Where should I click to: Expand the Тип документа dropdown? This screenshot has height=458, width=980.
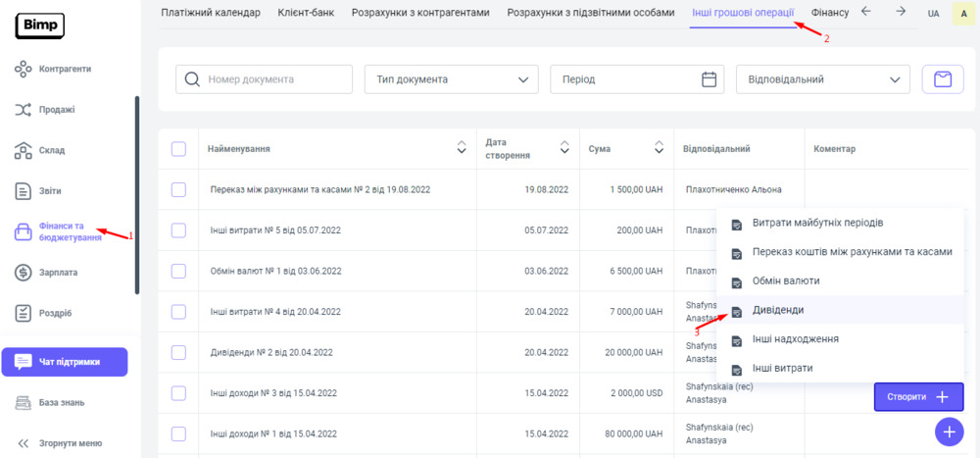(x=451, y=79)
